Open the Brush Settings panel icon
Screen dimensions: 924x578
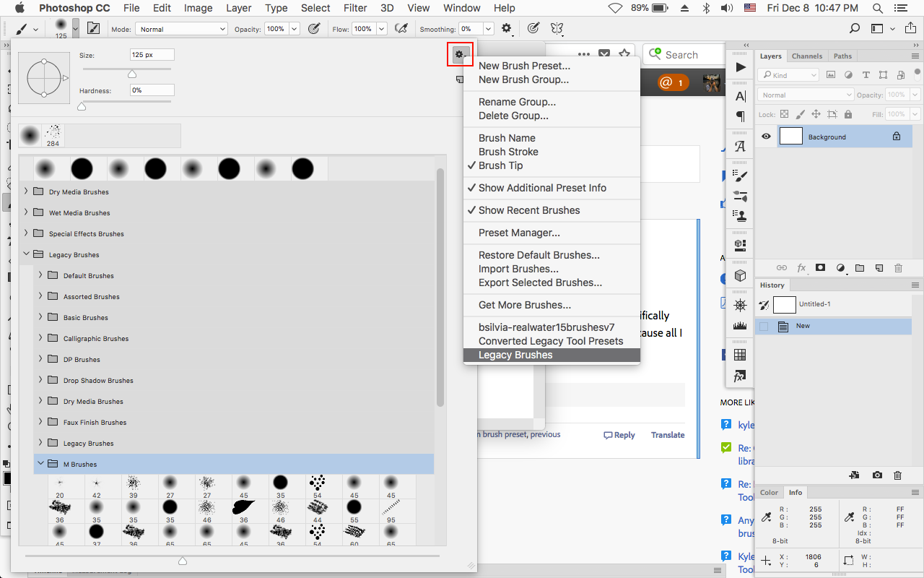pos(741,176)
